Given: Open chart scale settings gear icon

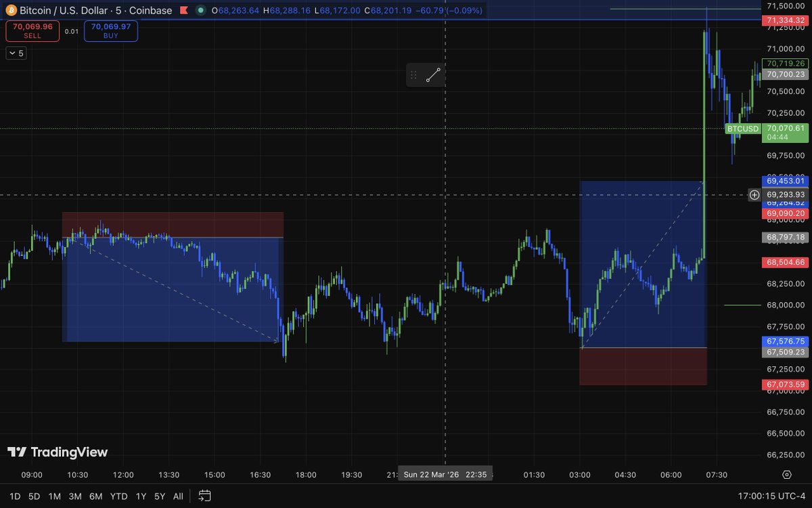Looking at the screenshot, I should (786, 474).
